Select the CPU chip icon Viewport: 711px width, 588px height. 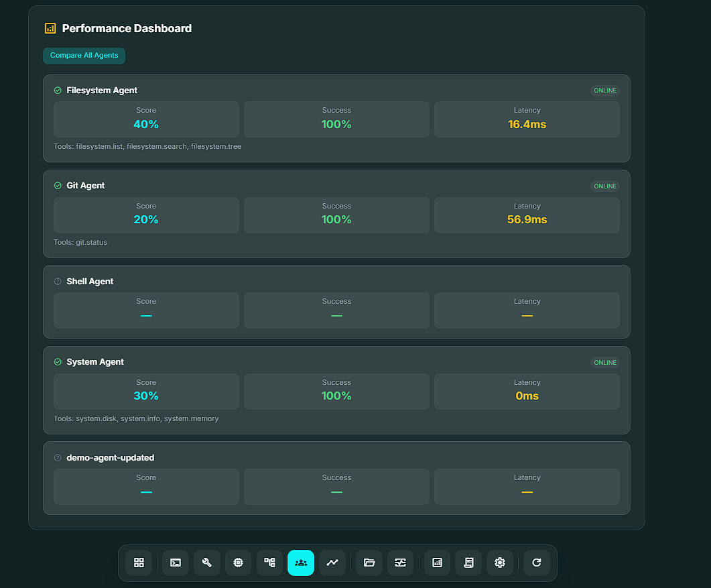point(238,563)
